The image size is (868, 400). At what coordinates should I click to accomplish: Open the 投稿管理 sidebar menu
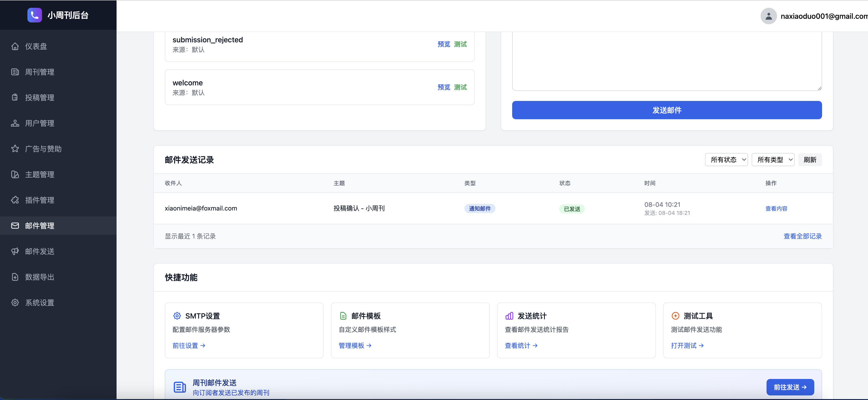pyautogui.click(x=40, y=97)
